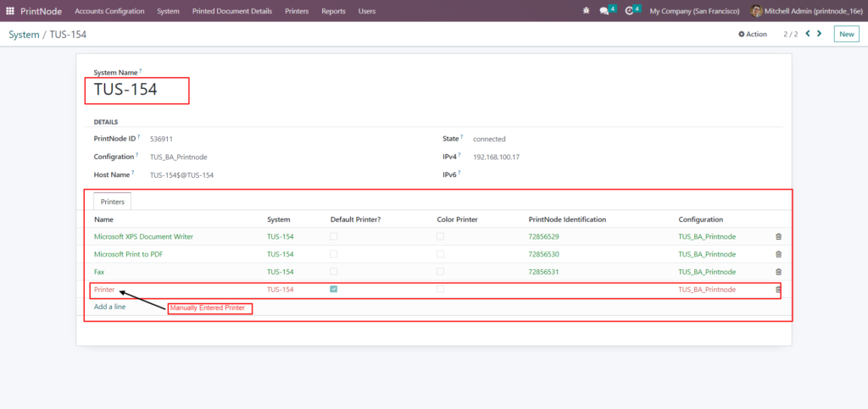The height and width of the screenshot is (409, 868).
Task: Sort by Color Printer column header
Action: pyautogui.click(x=457, y=219)
